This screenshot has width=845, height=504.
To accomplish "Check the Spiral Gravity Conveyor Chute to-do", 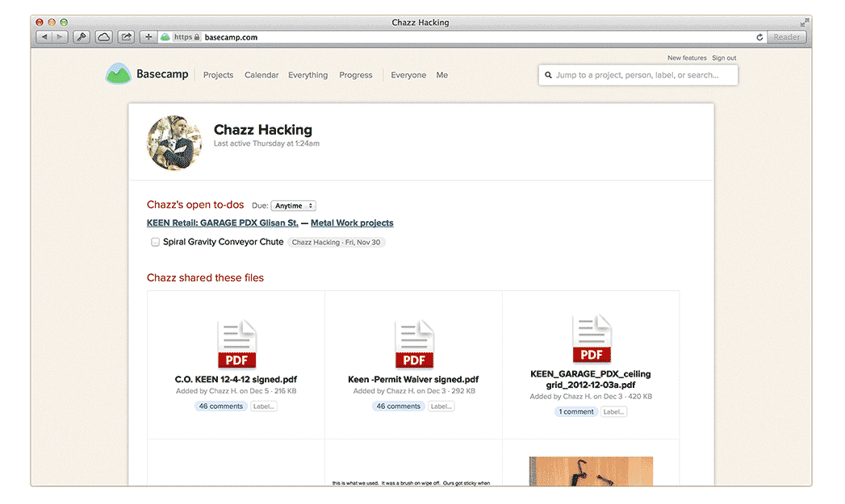I will tap(155, 242).
